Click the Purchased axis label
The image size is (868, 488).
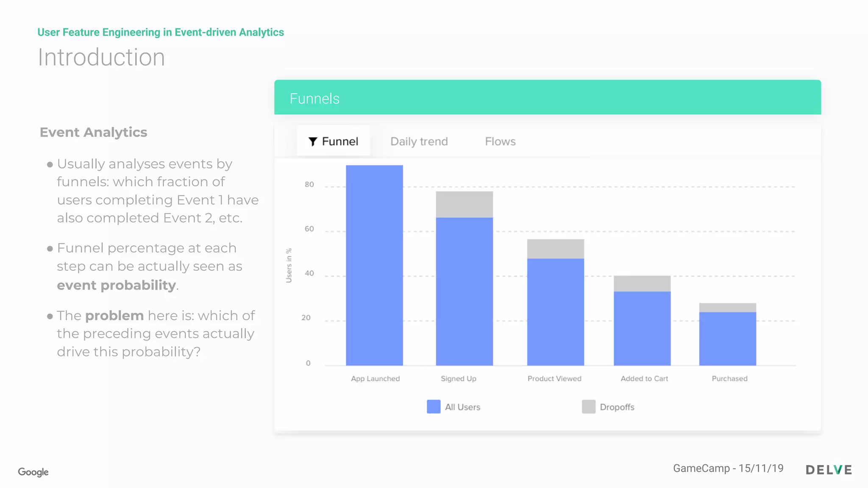click(x=729, y=378)
